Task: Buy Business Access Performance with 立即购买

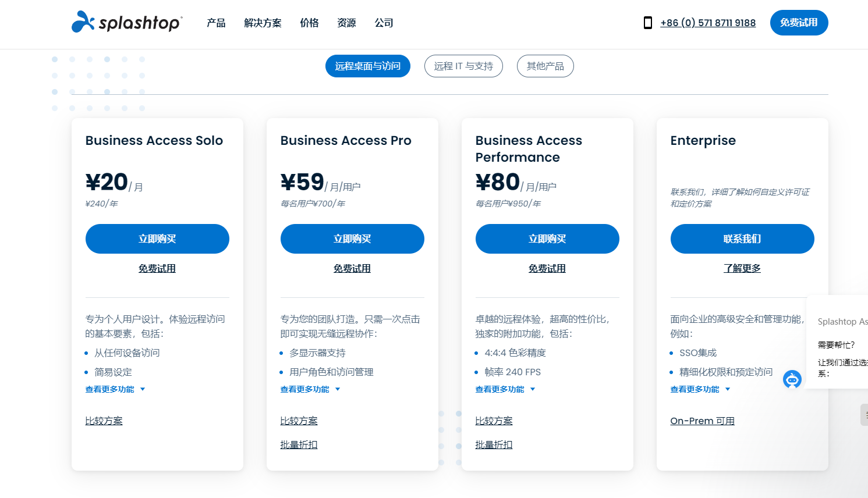Action: [547, 239]
